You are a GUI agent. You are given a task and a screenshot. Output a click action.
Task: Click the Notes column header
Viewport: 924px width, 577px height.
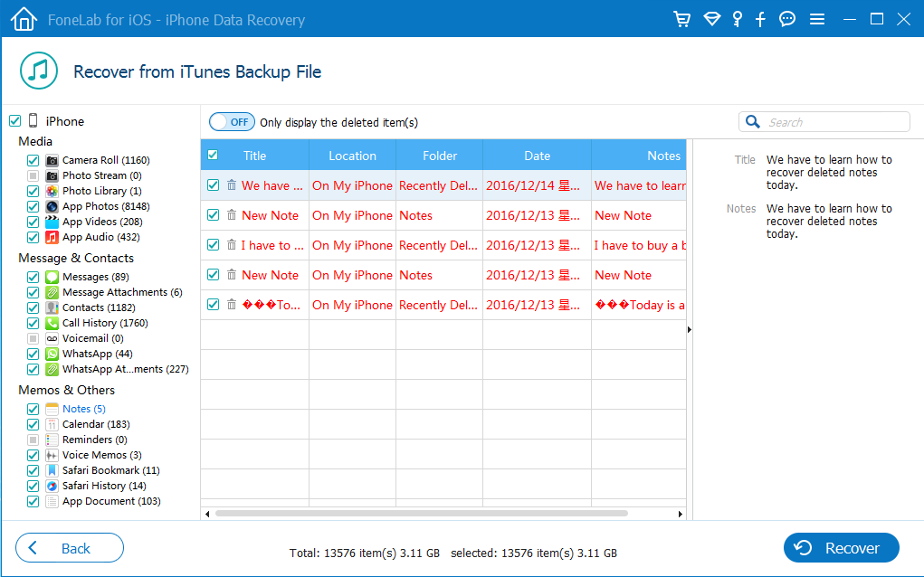click(x=639, y=156)
